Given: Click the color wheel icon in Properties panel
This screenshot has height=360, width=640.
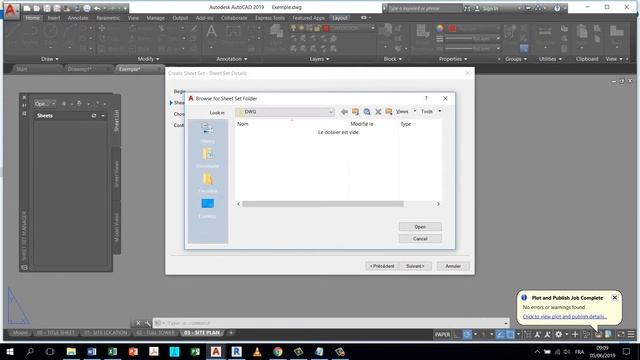Looking at the screenshot, I should (440, 28).
